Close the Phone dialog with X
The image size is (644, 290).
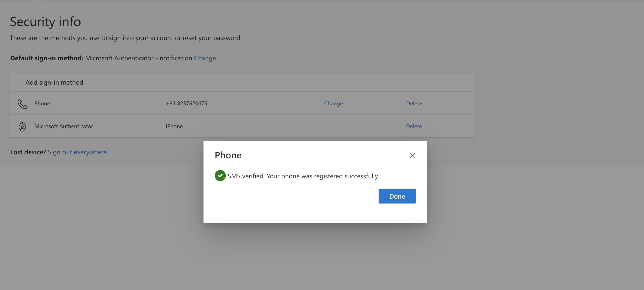click(413, 155)
